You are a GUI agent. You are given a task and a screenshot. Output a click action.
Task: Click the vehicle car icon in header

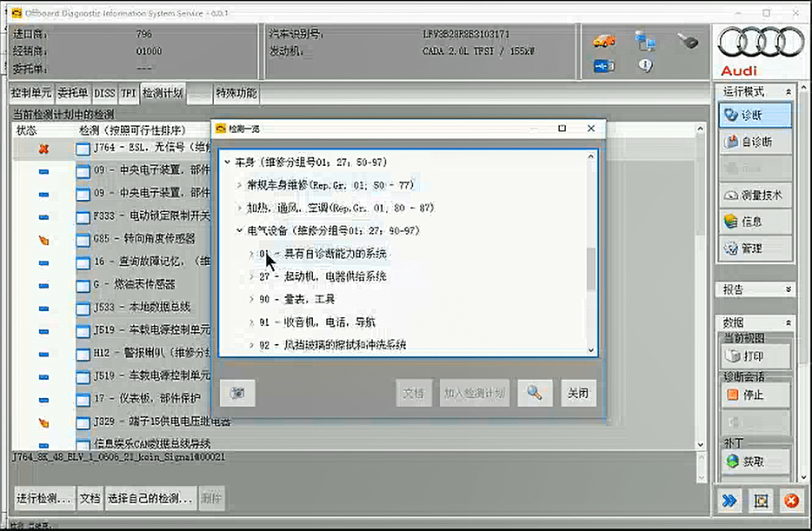point(604,40)
